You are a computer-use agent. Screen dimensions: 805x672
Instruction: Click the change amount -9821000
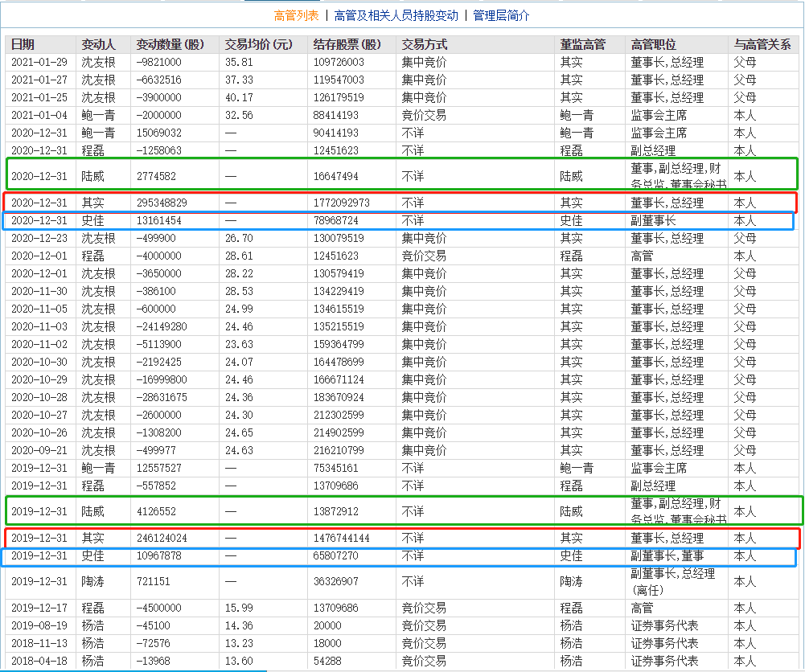coord(159,63)
